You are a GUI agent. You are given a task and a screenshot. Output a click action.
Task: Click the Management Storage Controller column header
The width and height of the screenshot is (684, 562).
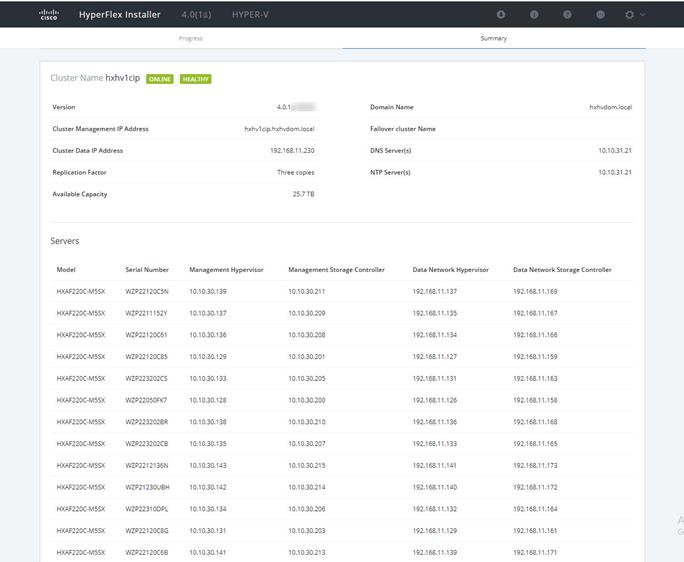tap(336, 270)
